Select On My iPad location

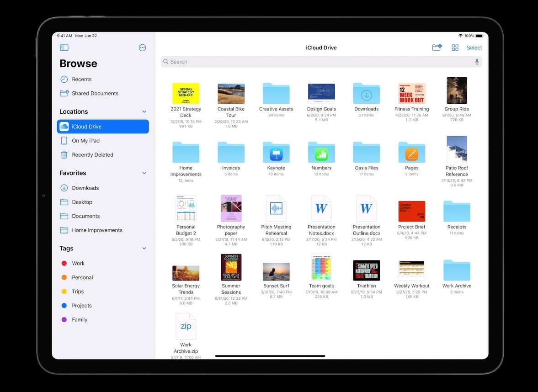coord(85,141)
